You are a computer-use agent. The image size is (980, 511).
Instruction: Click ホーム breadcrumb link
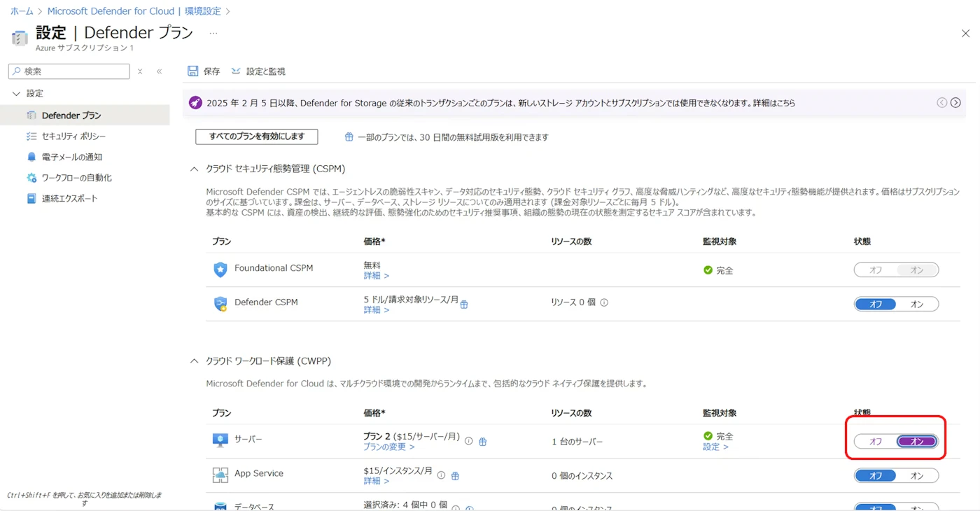[22, 11]
